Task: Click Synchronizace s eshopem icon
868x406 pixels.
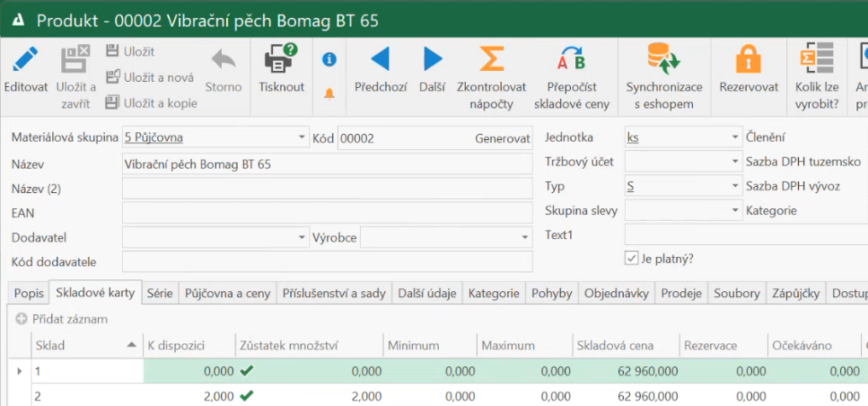Action: pyautogui.click(x=663, y=58)
